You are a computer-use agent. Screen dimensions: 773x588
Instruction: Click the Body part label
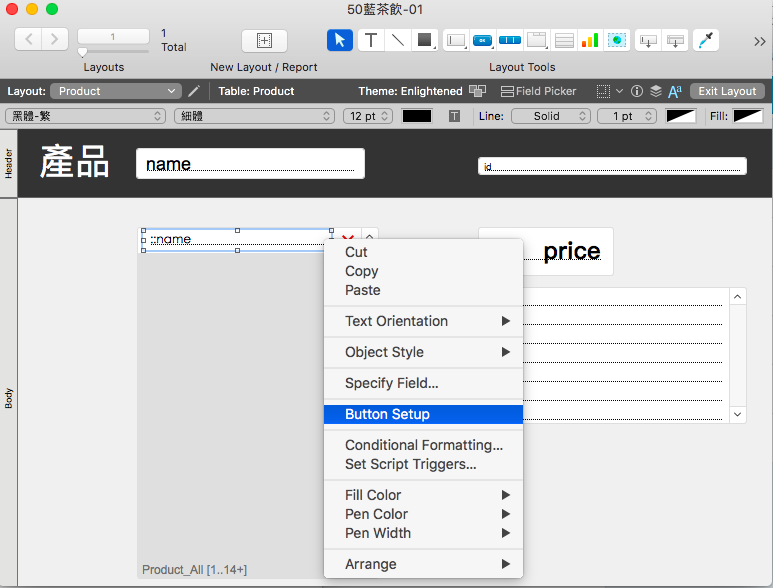coord(8,398)
